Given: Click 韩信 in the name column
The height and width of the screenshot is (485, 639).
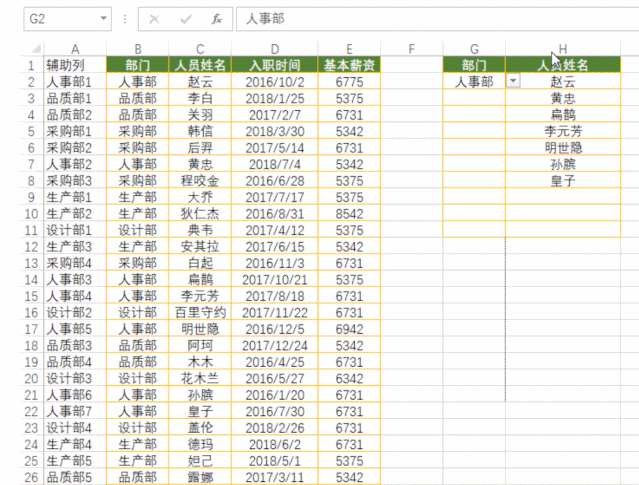Looking at the screenshot, I should [x=200, y=131].
